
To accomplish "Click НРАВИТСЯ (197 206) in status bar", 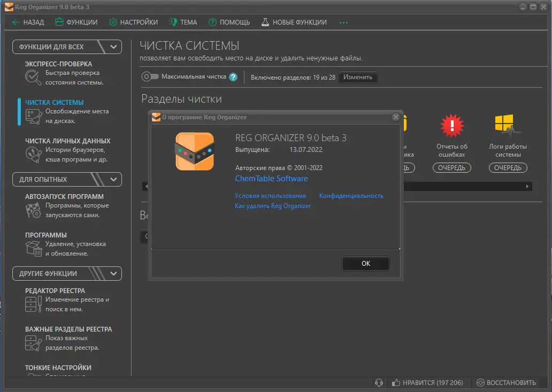I will (x=427, y=382).
